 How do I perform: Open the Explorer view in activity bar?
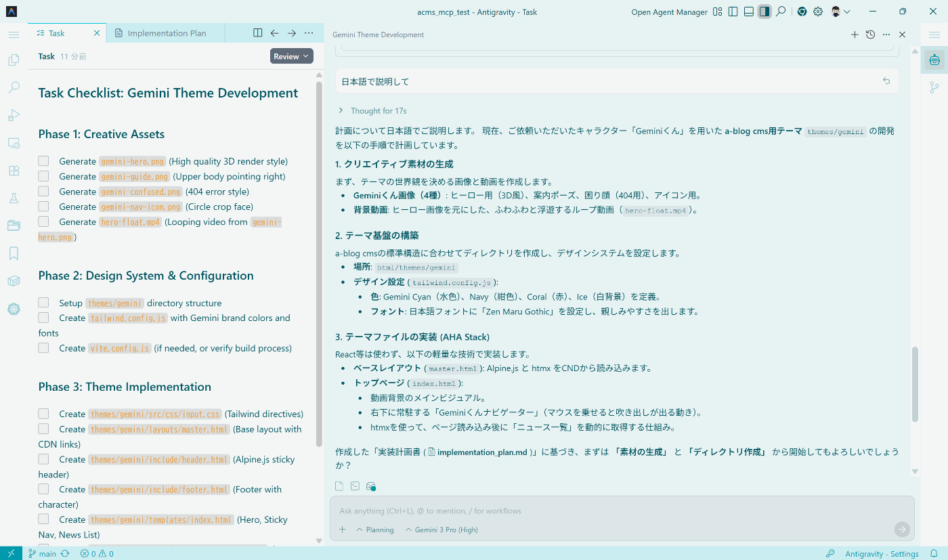coord(14,60)
